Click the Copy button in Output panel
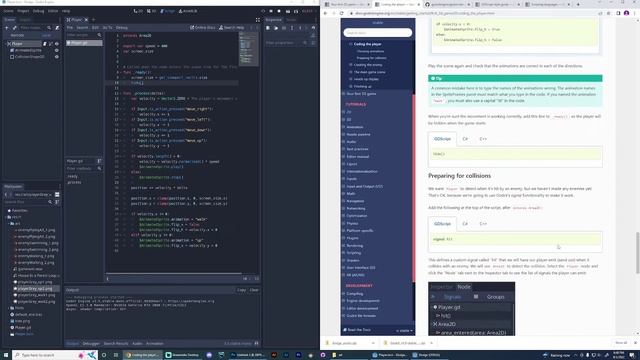The height and width of the screenshot is (360, 640). pyautogui.click(x=242, y=290)
